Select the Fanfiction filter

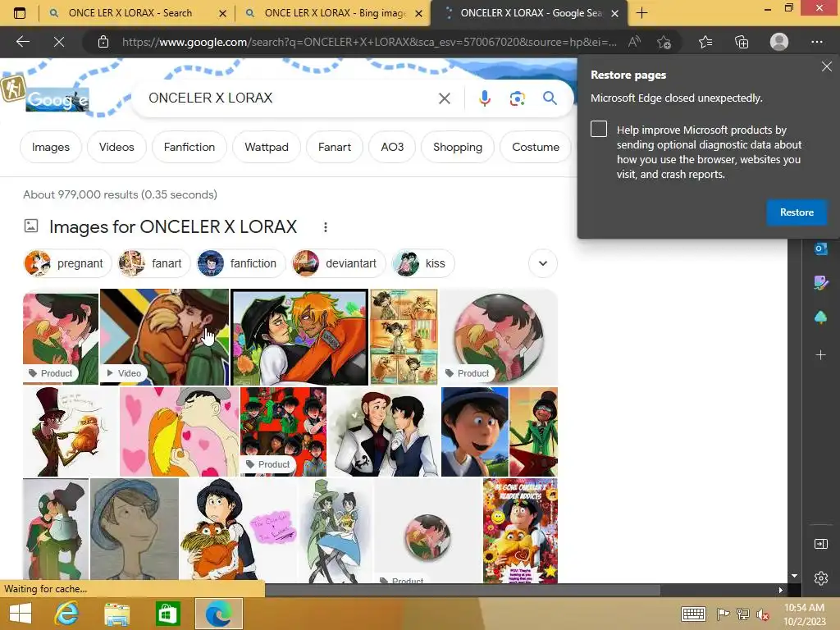point(189,147)
